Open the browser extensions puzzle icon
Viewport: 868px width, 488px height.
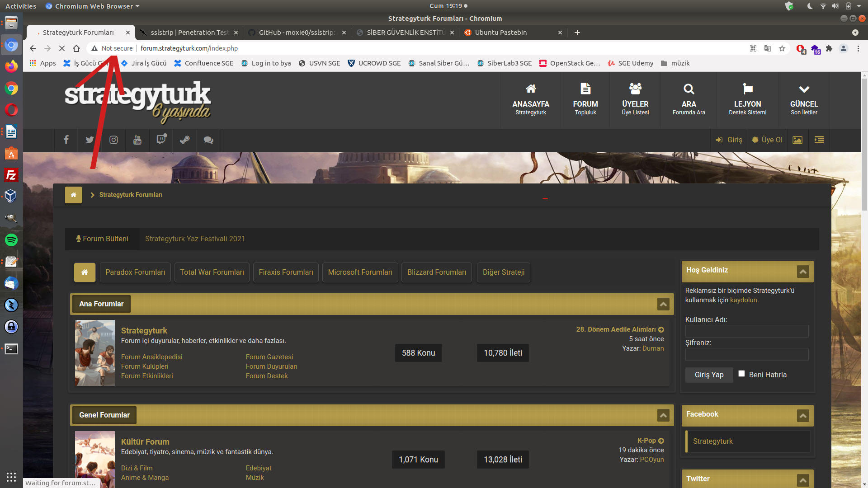pyautogui.click(x=829, y=48)
